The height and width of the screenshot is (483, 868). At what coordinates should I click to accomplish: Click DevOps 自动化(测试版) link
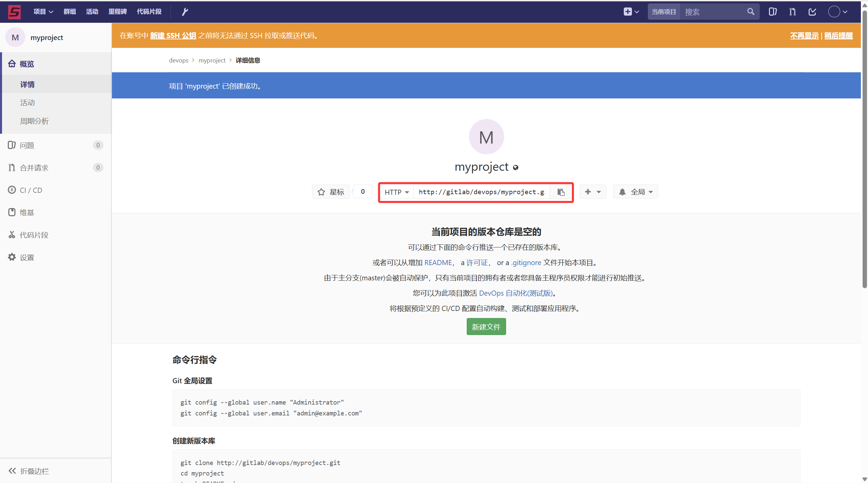pyautogui.click(x=516, y=293)
